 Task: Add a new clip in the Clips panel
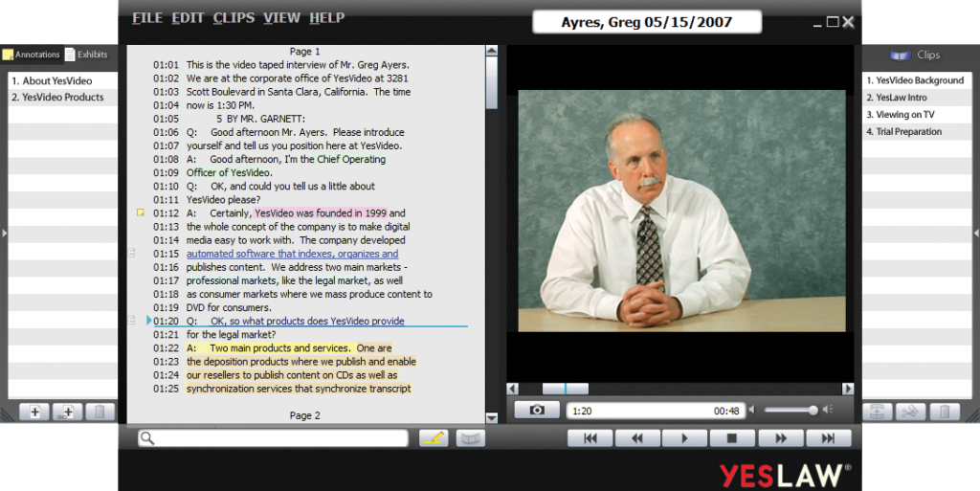(878, 412)
